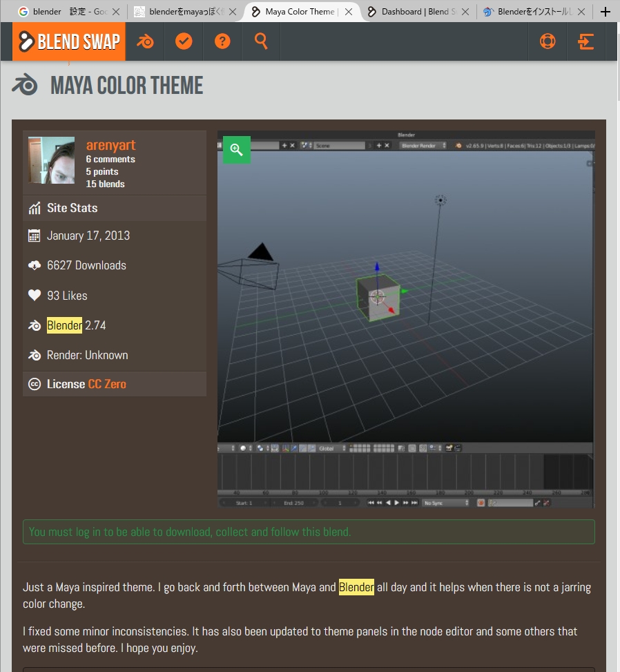
Task: Close the Dashboard | Blend Swap tab
Action: pyautogui.click(x=465, y=12)
